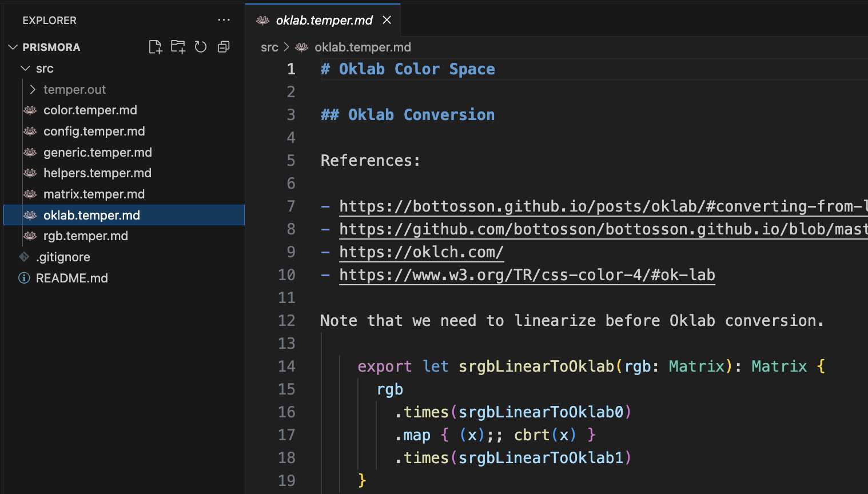Open the oklch.com link
The image size is (868, 494).
coord(421,252)
